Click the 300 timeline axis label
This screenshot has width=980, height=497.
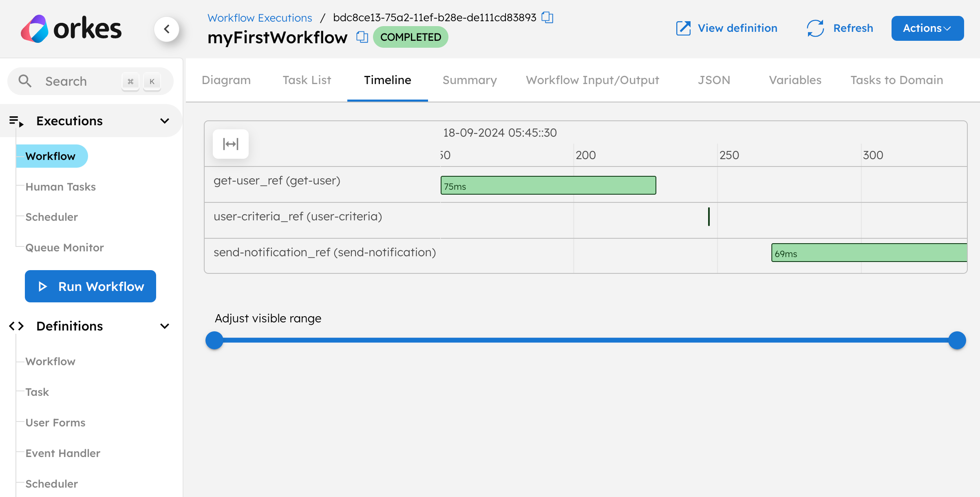[x=873, y=155]
